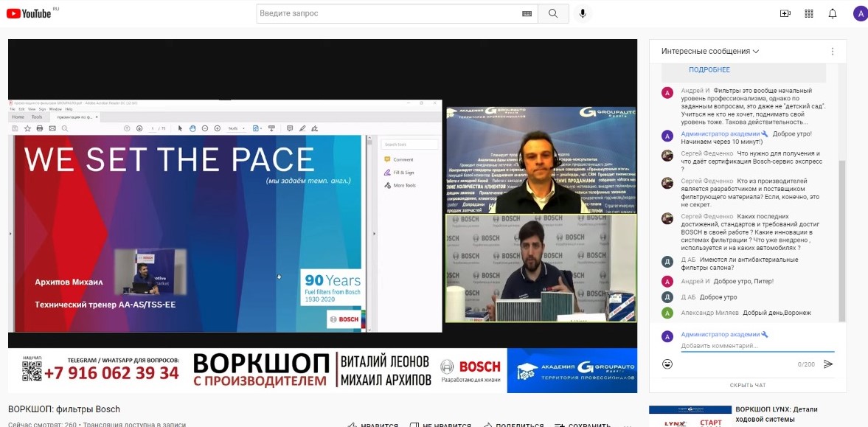Click the magnifier search button
Viewport: 868px width, 427px height.
click(x=553, y=13)
